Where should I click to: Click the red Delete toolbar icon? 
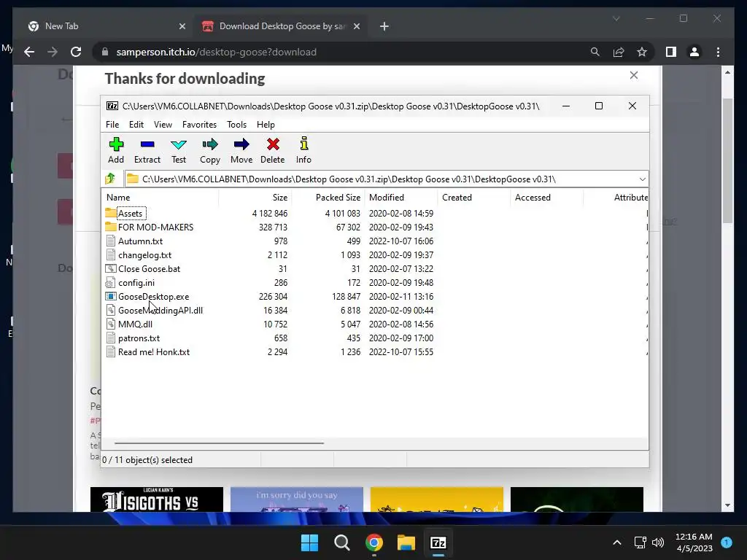click(273, 150)
